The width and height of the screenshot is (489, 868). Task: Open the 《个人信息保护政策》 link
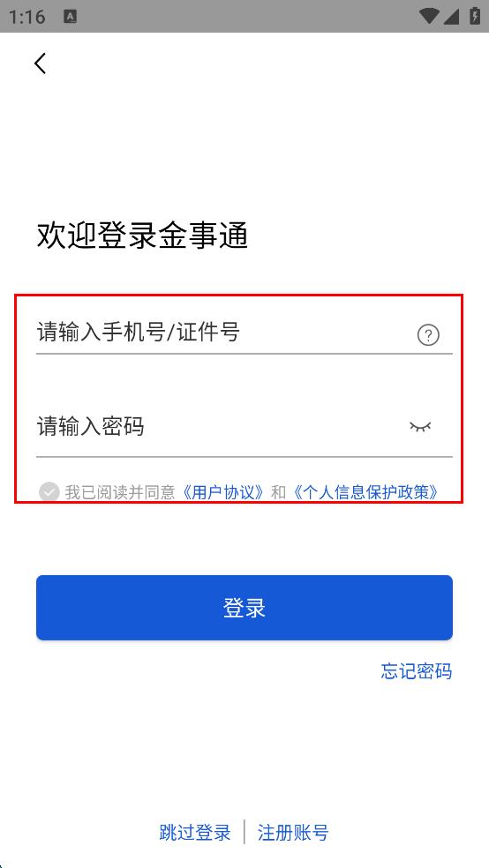point(365,492)
